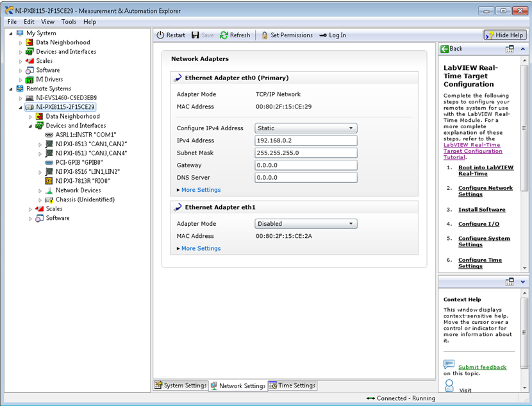Click into the IPv4 Address field
This screenshot has width=532, height=406.
coord(306,140)
